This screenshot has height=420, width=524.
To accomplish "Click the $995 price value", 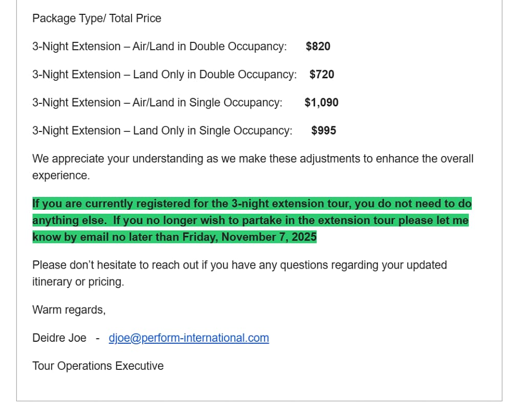I will coord(323,131).
